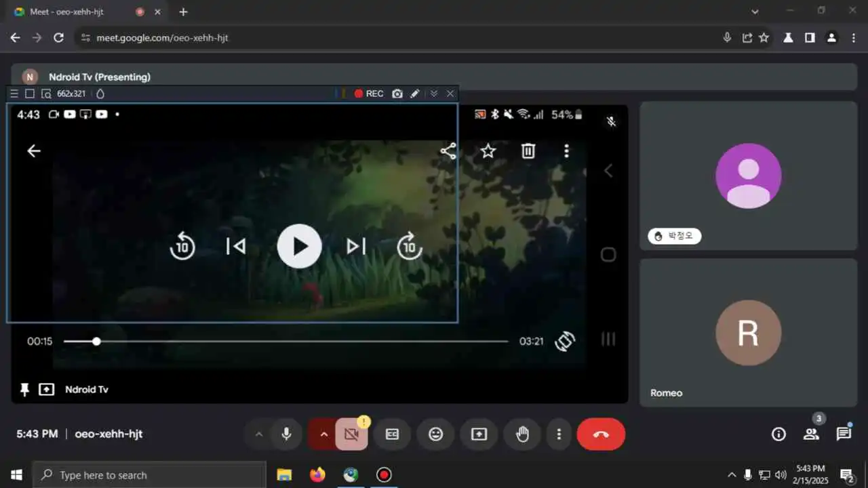Play the video with the center play button
The image size is (868, 488).
coord(299,246)
